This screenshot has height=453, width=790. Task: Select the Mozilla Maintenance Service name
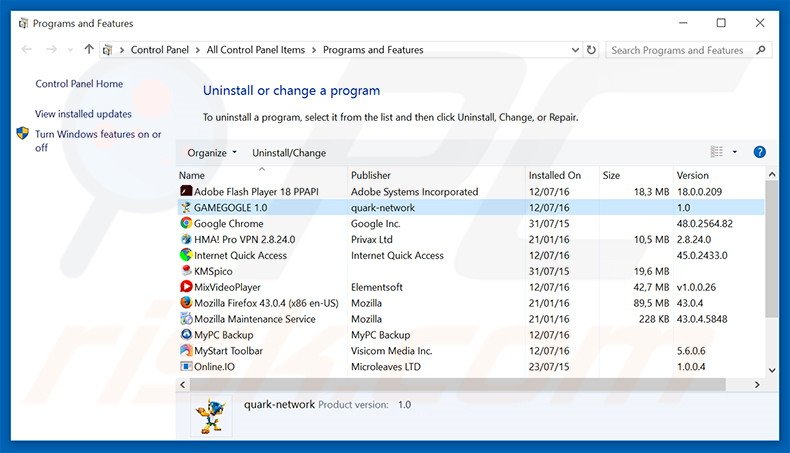tap(254, 319)
